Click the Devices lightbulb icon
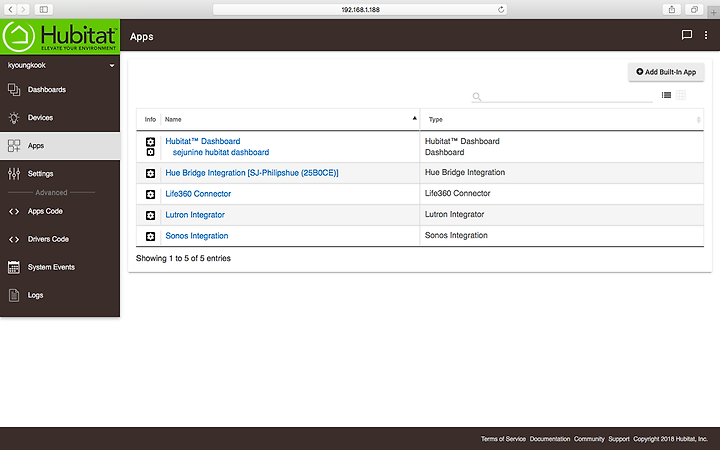This screenshot has width=720, height=450. click(x=14, y=118)
